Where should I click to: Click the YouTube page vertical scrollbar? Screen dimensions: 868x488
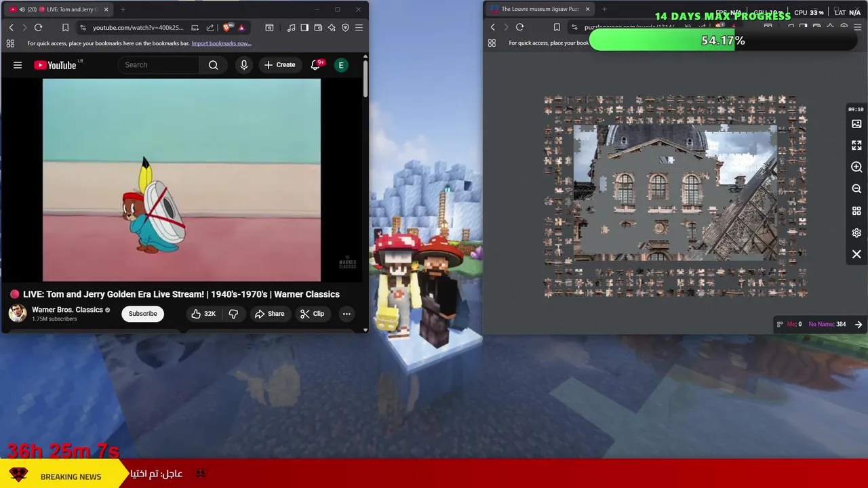(366, 78)
